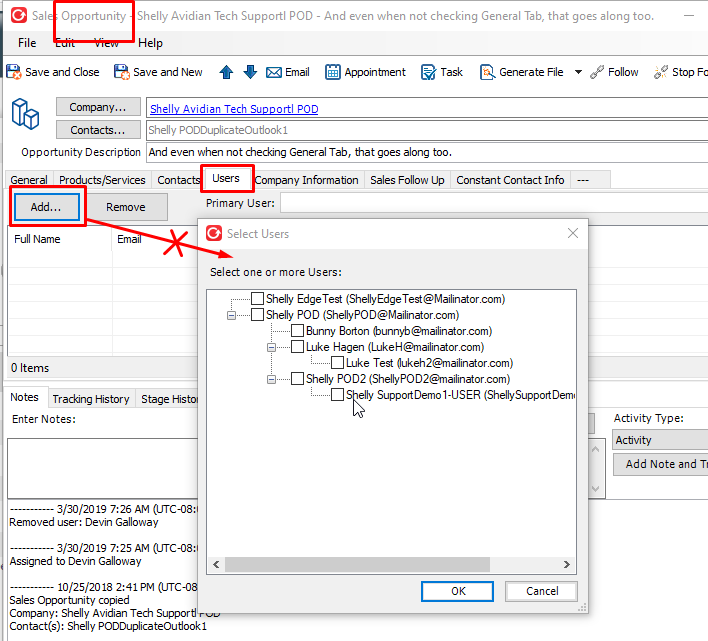Click the Enter Notes text box
The image size is (708, 641).
[103, 468]
